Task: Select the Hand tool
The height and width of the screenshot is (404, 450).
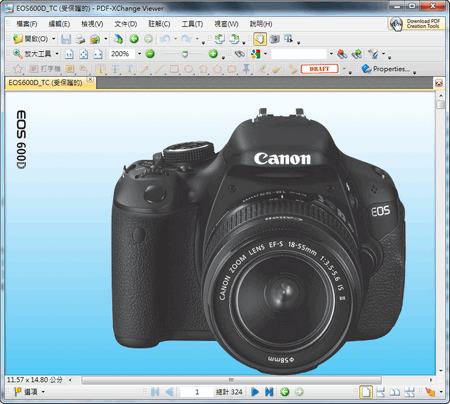Action: coord(260,39)
